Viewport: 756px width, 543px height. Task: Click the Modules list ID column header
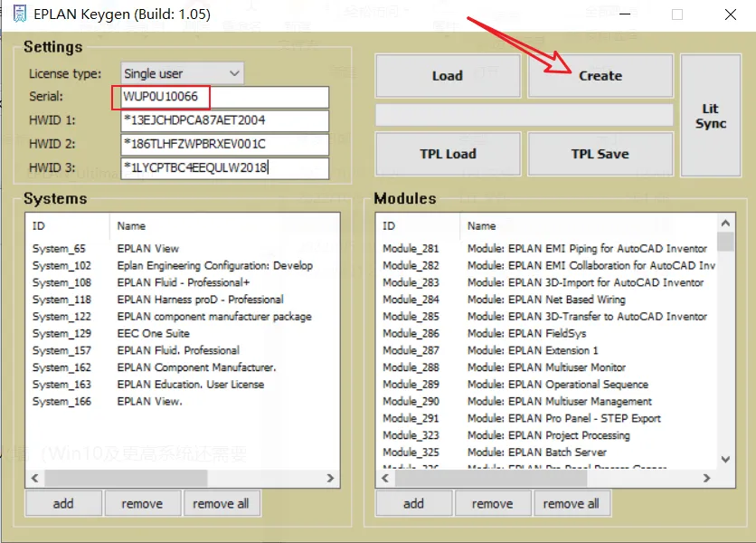pyautogui.click(x=418, y=226)
